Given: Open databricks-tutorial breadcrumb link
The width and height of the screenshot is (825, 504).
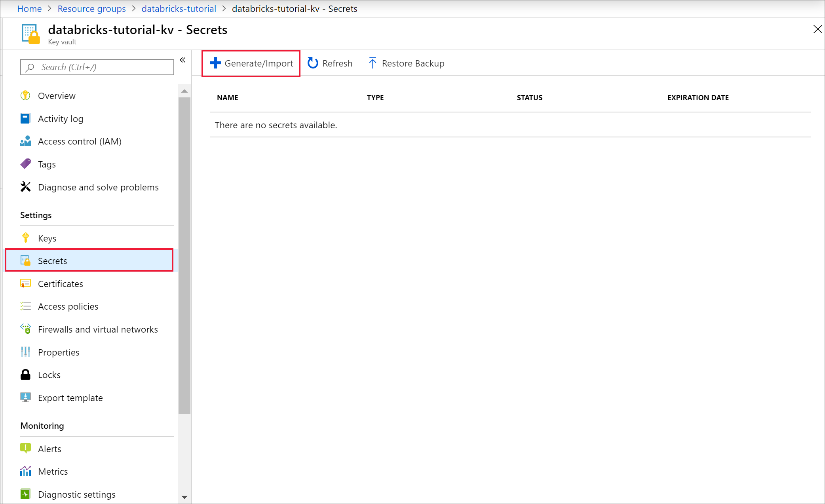Looking at the screenshot, I should pos(179,9).
